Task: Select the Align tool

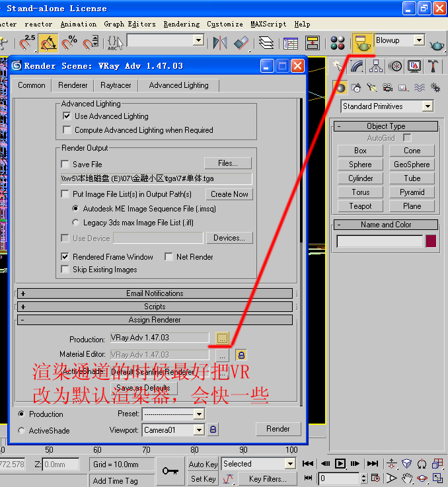Action: tap(241, 43)
